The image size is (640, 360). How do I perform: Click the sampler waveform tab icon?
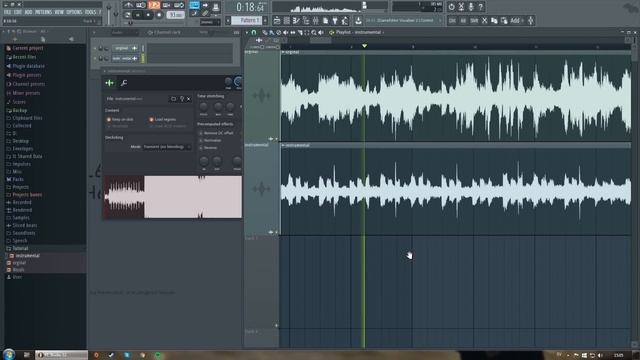point(109,83)
